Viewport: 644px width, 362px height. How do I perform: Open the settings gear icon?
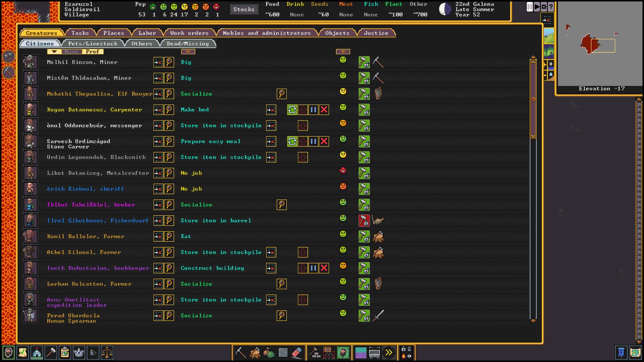pos(544,7)
